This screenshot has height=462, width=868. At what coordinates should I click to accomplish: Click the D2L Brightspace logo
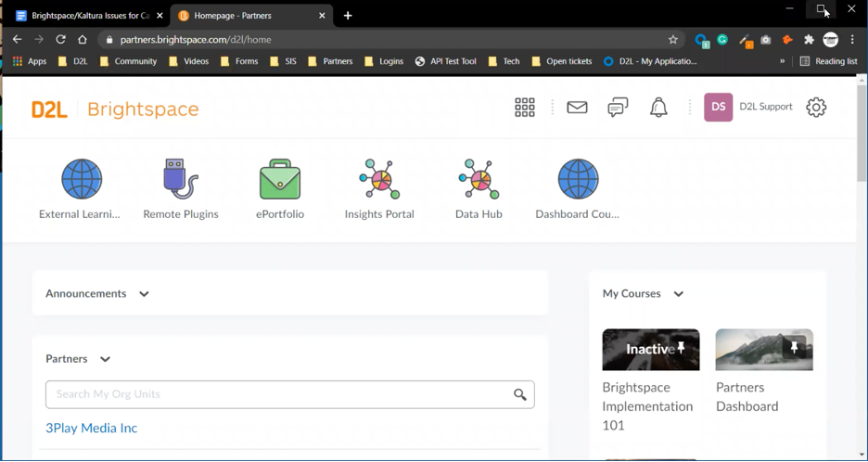(x=115, y=109)
